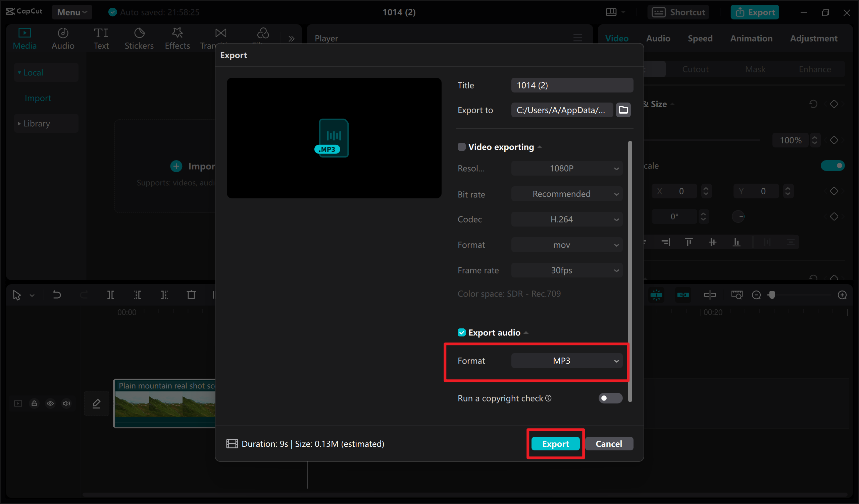Click the track cover pencil icon
859x504 pixels.
(96, 403)
